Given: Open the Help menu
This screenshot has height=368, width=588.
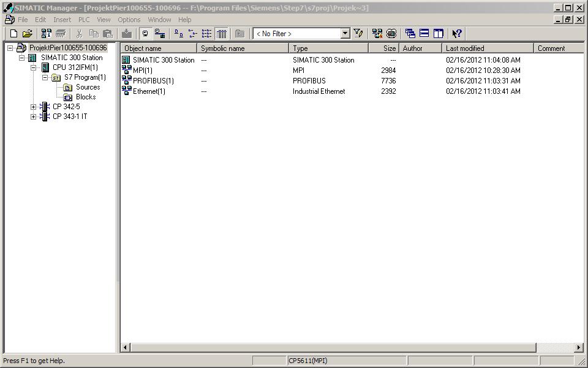Looking at the screenshot, I should [x=185, y=20].
